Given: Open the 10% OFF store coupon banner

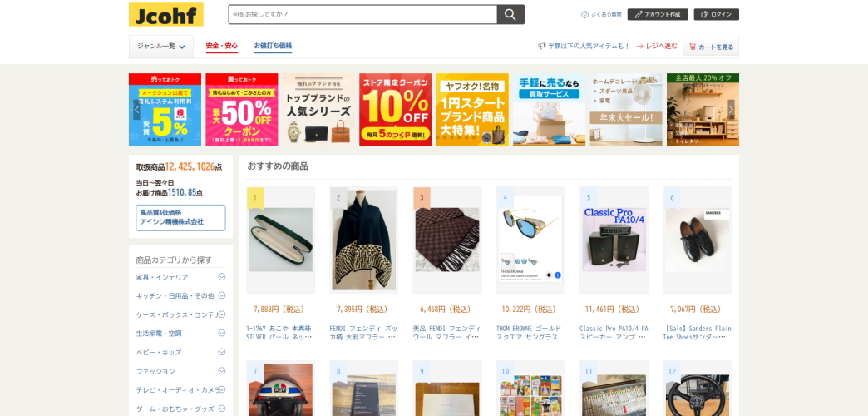Looking at the screenshot, I should [x=395, y=110].
